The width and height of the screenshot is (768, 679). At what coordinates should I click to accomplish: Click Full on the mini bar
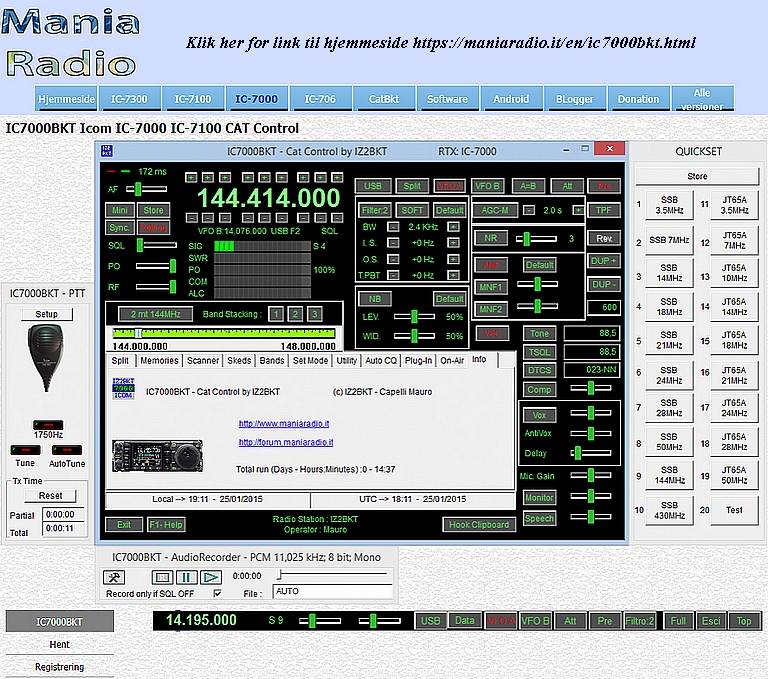[x=678, y=621]
